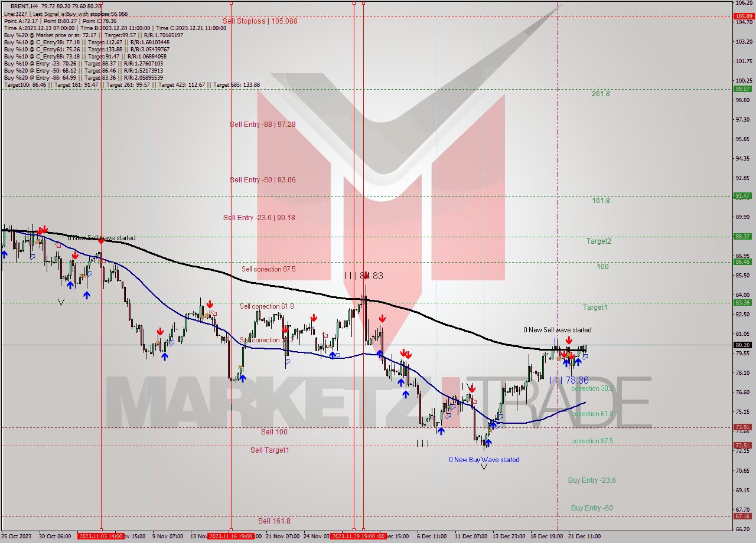
Task: Click the 100.25 price axis value
Action: 743,80
